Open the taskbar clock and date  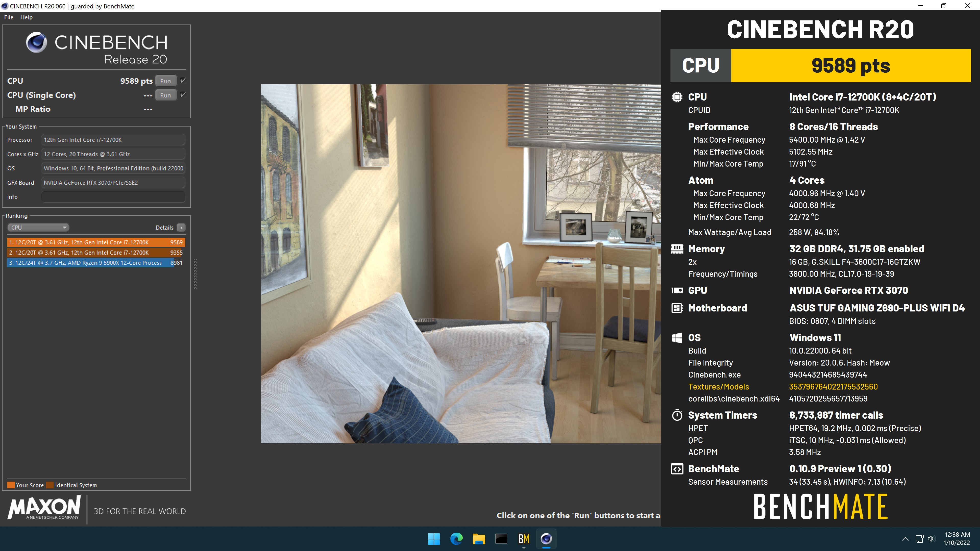[x=957, y=539]
